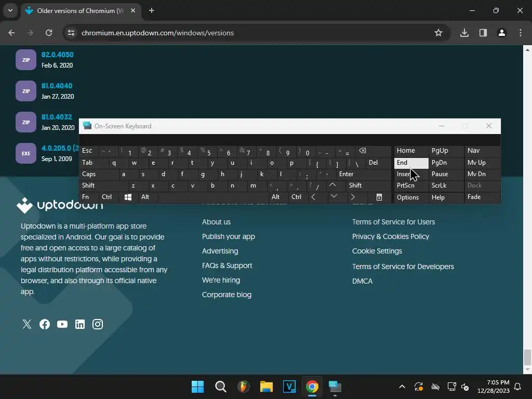
Task: Show hidden system tray icons chevron
Action: (x=402, y=387)
